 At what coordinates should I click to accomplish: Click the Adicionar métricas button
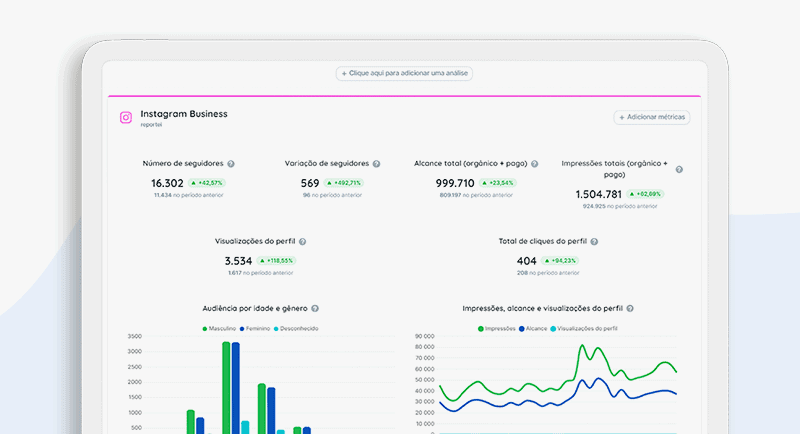click(652, 117)
